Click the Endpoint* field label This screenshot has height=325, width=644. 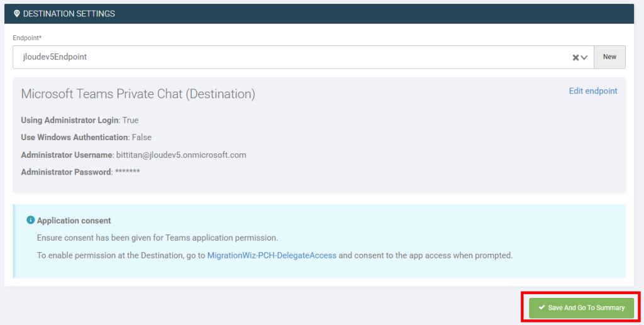point(27,38)
